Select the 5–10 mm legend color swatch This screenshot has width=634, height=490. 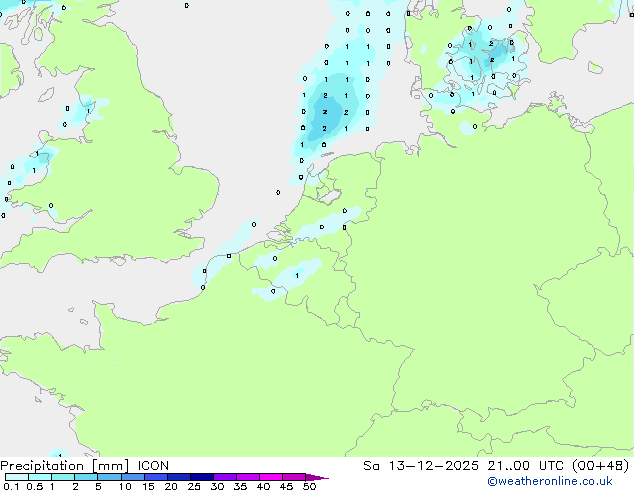click(x=109, y=477)
